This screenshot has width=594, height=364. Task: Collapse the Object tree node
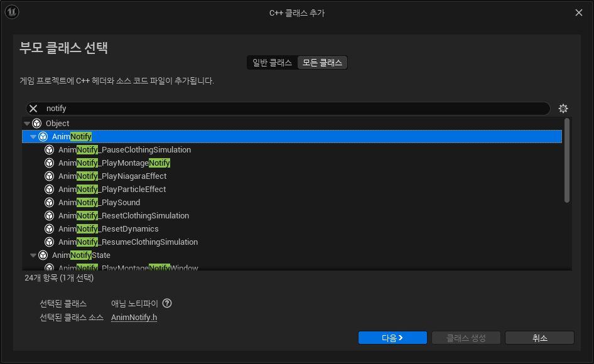(x=27, y=124)
